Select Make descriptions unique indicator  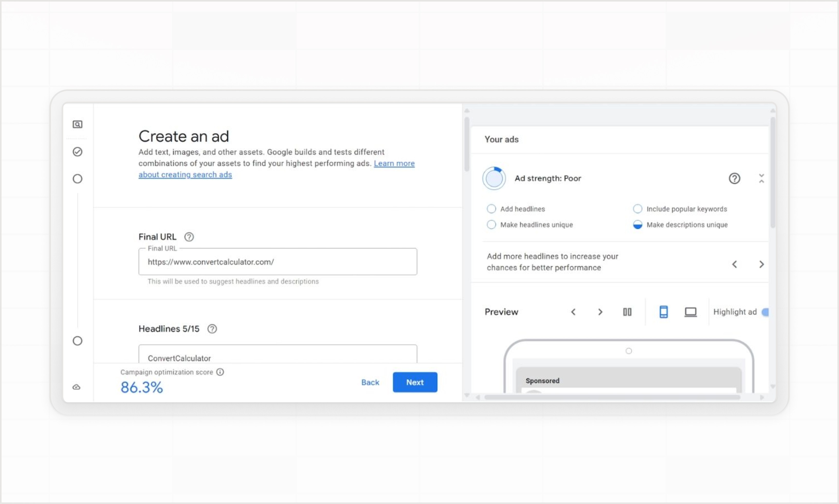638,225
